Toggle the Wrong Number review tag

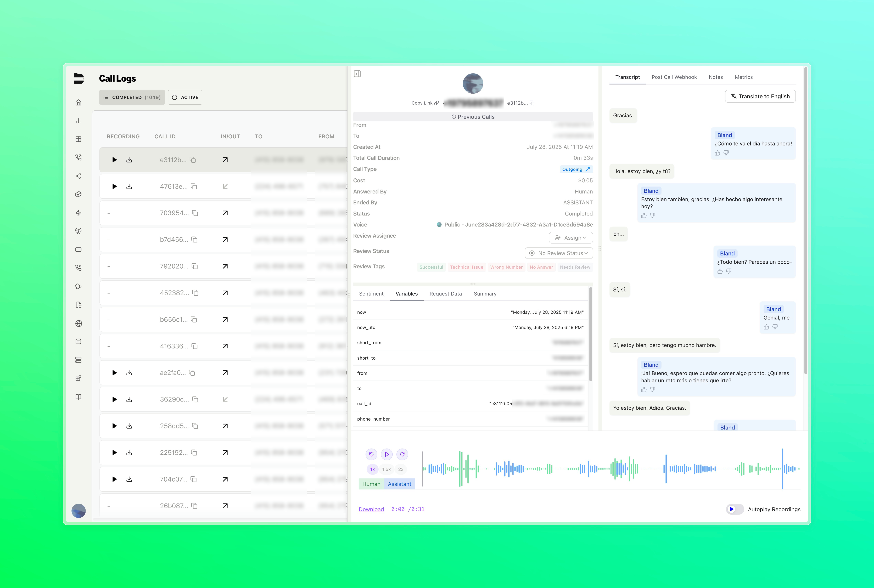(x=506, y=267)
